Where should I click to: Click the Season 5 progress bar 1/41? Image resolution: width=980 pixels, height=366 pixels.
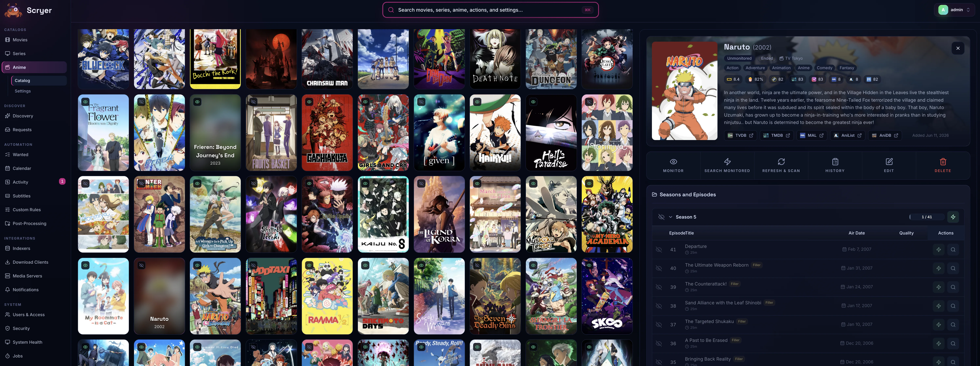(x=927, y=217)
